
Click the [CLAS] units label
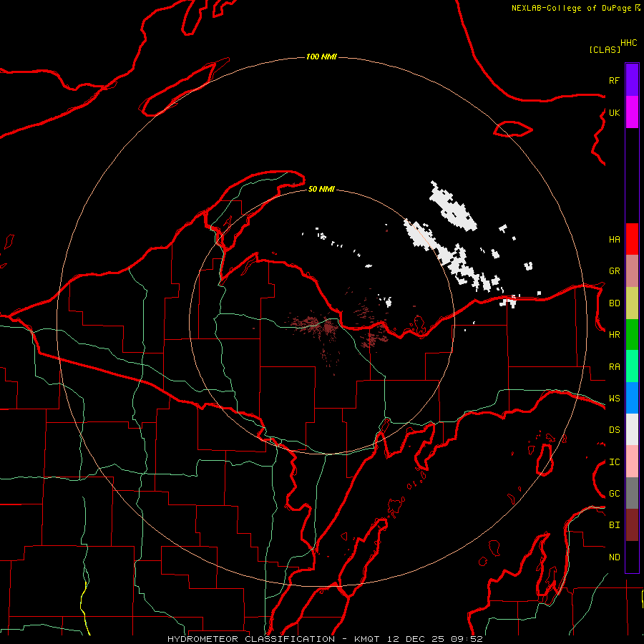click(605, 49)
